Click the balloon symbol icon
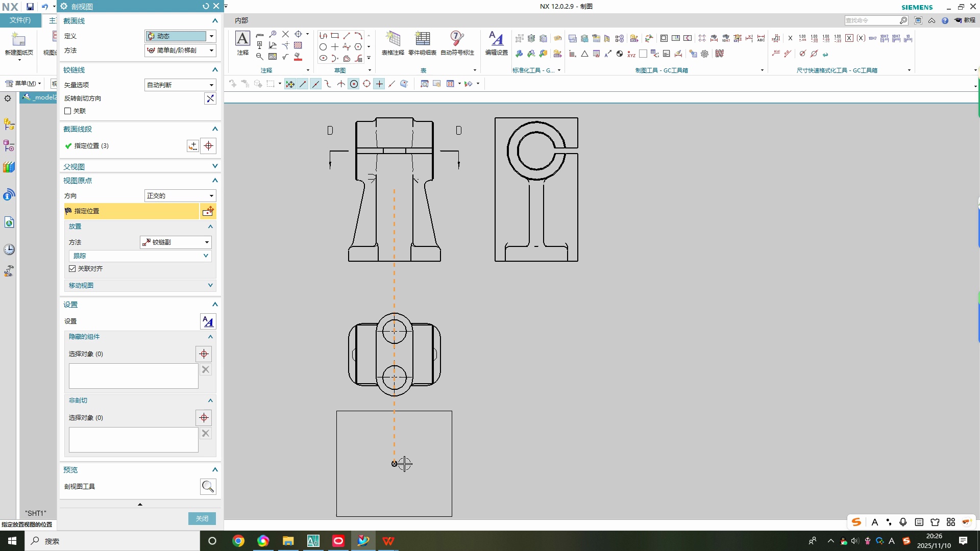The width and height of the screenshot is (980, 551). (273, 34)
